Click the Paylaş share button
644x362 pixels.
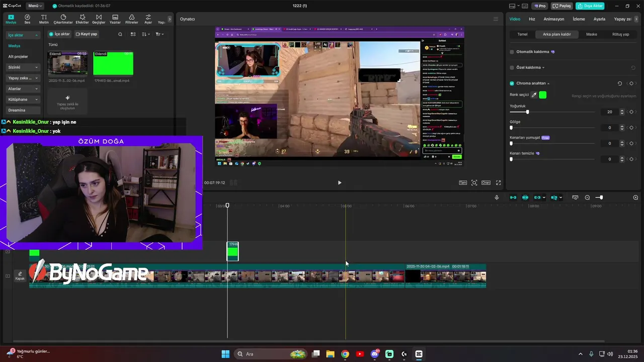[562, 6]
